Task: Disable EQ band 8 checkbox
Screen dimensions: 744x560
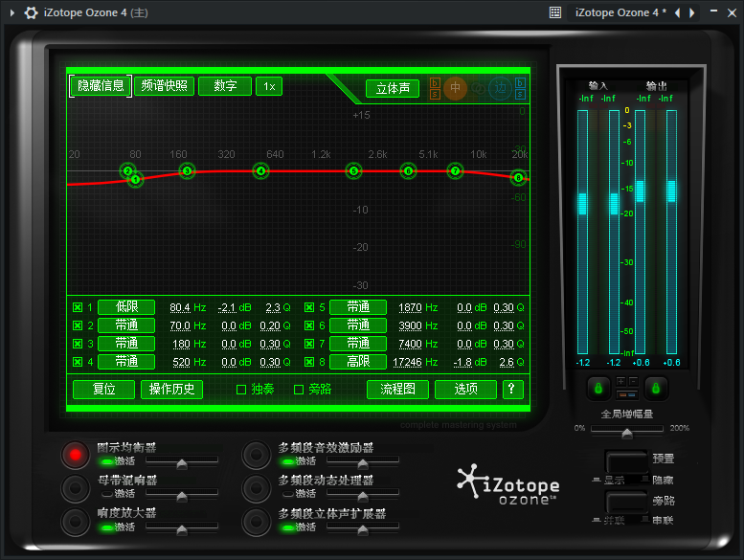Action: (309, 362)
